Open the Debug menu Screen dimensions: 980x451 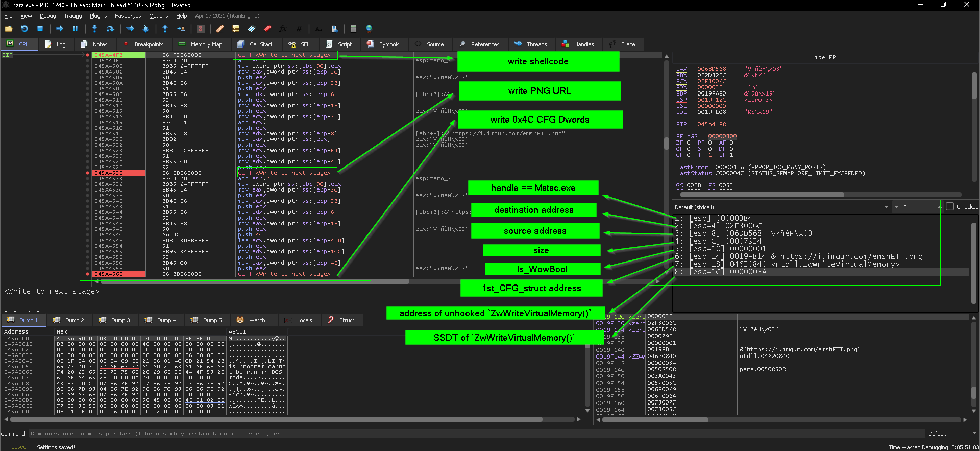[48, 16]
